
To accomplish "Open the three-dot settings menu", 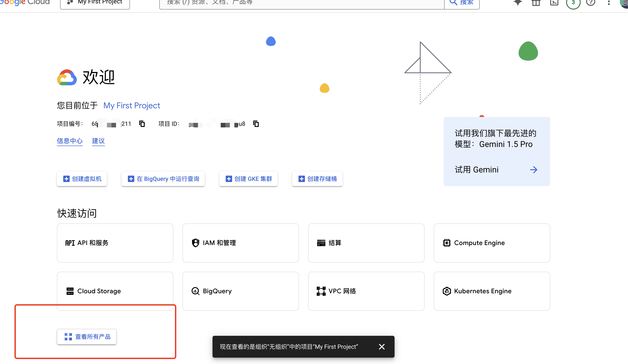I will 609,3.
